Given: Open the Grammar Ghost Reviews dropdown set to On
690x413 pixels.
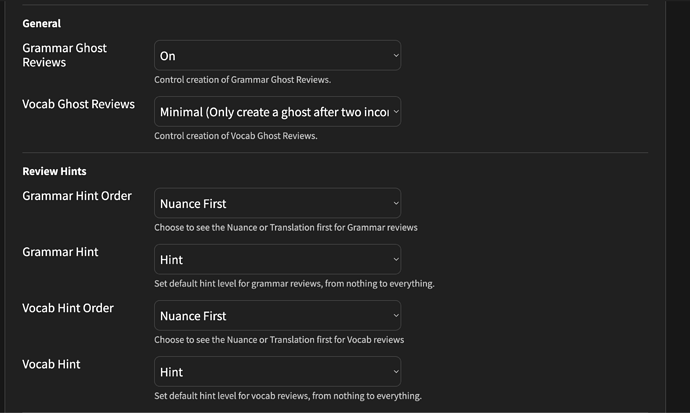Looking at the screenshot, I should (277, 55).
